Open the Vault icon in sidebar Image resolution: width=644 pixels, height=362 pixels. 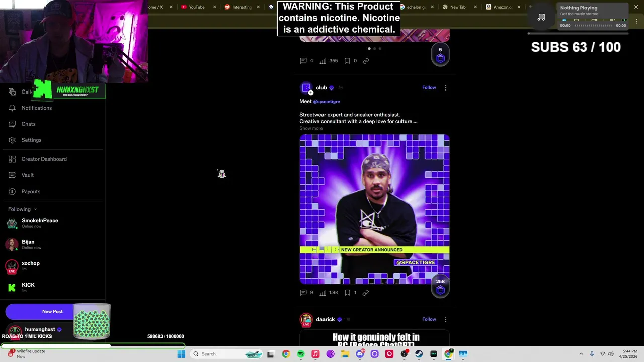(12, 175)
